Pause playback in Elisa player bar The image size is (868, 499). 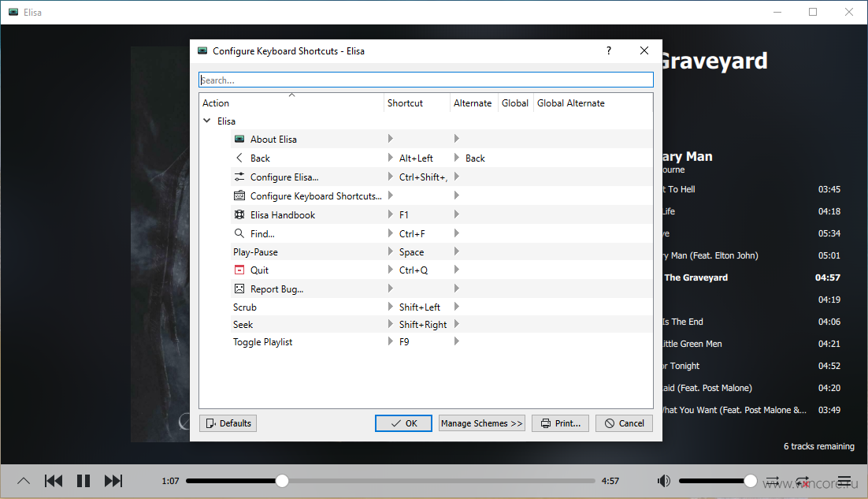tap(83, 481)
